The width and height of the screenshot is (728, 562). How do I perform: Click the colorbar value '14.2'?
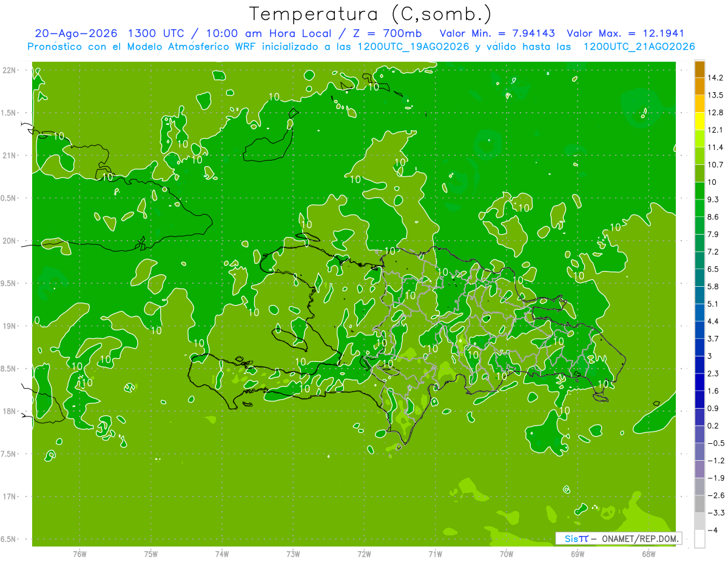pos(715,78)
